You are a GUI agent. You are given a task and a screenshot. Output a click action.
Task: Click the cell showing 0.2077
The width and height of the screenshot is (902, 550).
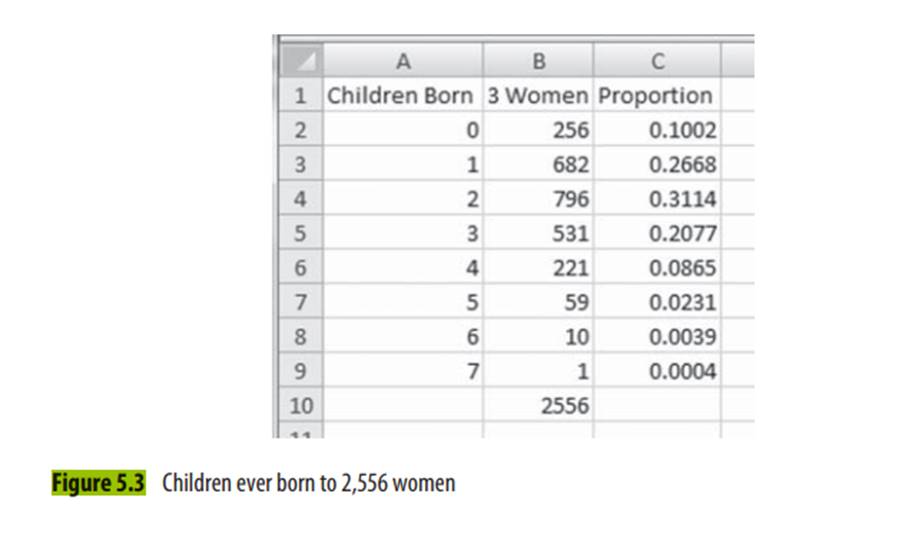[657, 234]
